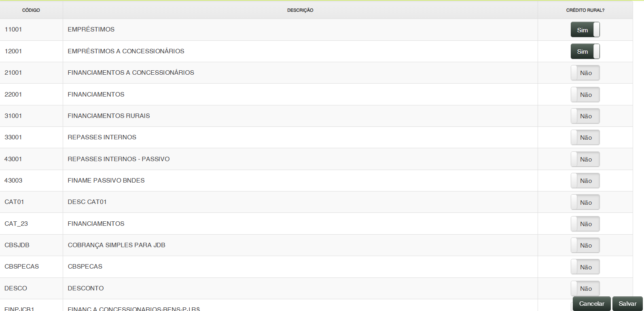Screen dimensions: 644x311
Task: Turn on Crédito Rural for code 22001
Action: coord(585,95)
